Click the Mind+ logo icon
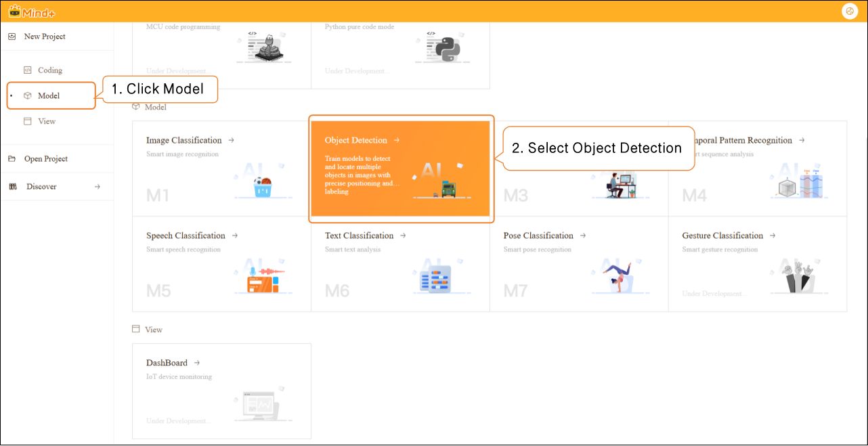The image size is (868, 446). pyautogui.click(x=14, y=11)
